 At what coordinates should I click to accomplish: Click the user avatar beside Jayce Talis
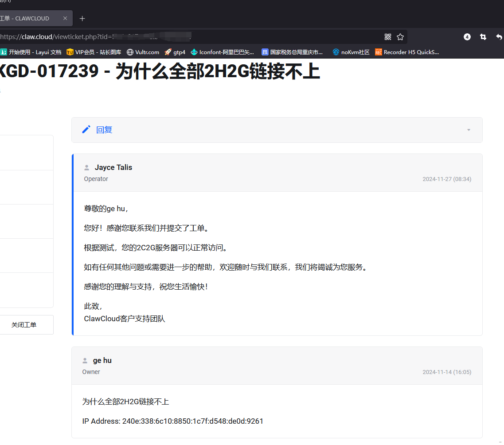[x=86, y=167]
